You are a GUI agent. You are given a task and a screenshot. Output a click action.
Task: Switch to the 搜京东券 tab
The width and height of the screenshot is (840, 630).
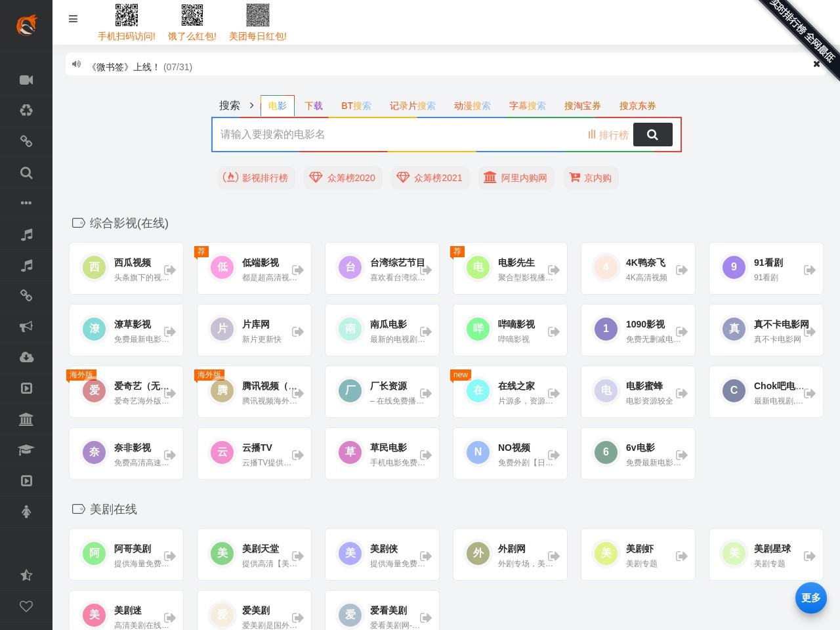click(638, 106)
